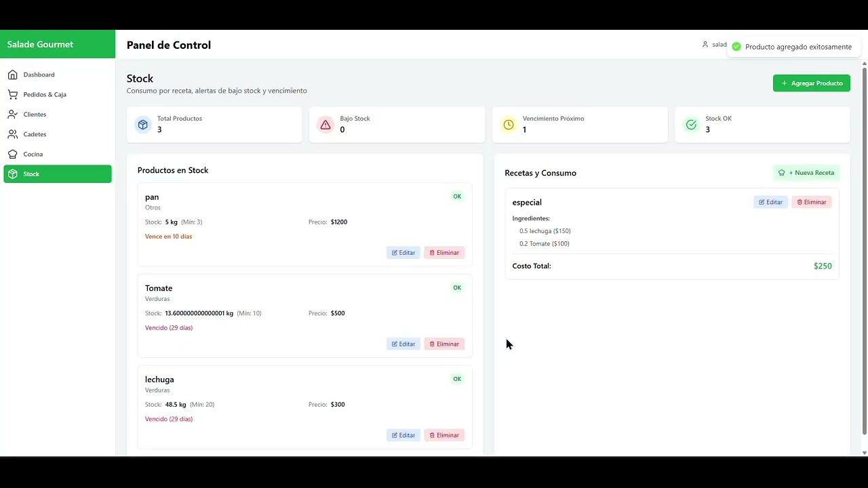Click ingredient '0.2 Tomate ($100)'
This screenshot has width=868, height=488.
(x=545, y=244)
